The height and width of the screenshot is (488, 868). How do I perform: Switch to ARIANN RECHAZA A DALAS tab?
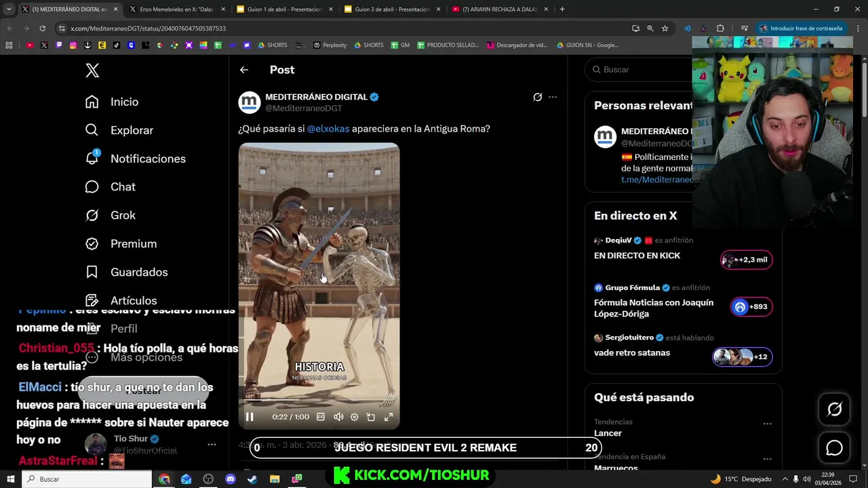click(499, 9)
